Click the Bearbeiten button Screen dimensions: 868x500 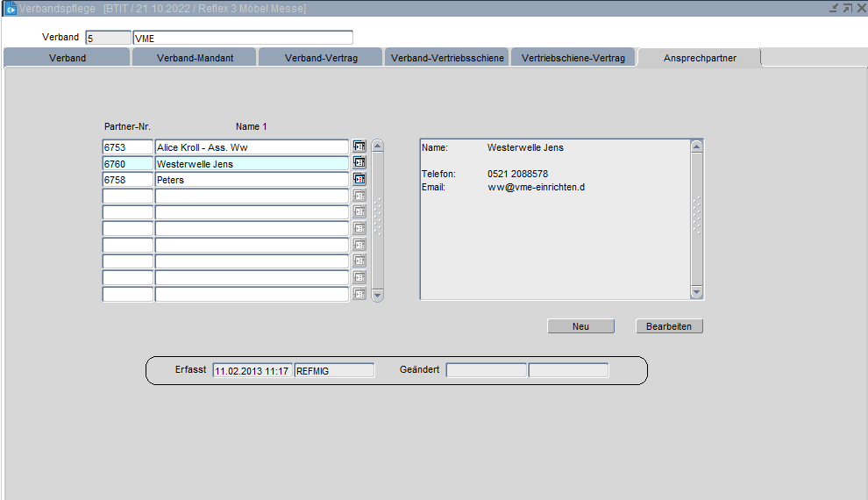[x=669, y=326]
